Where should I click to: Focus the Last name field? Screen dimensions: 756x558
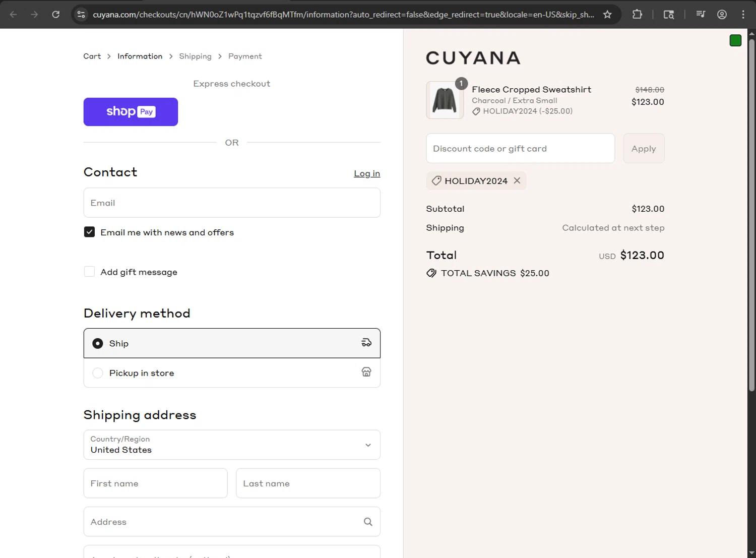pyautogui.click(x=308, y=483)
